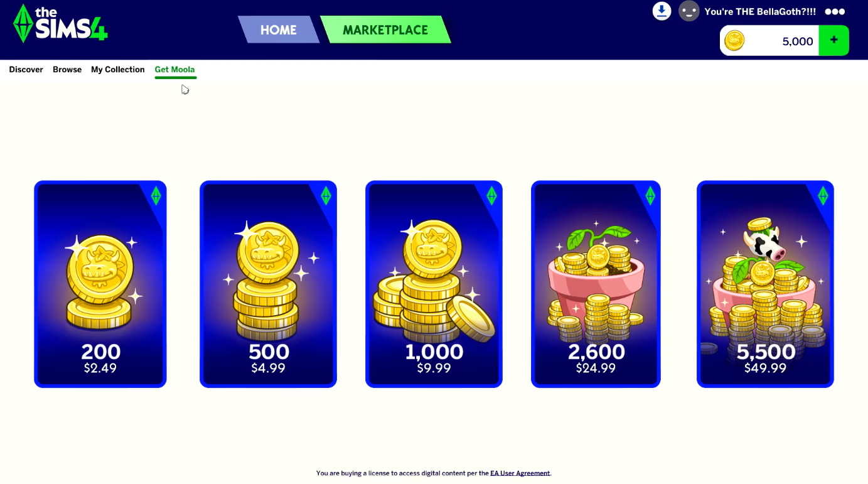This screenshot has width=868, height=484.
Task: Go to Browse section
Action: [x=67, y=70]
